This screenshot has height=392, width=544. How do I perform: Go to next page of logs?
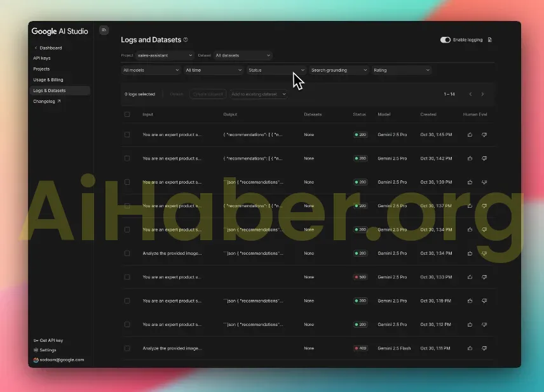(x=482, y=94)
